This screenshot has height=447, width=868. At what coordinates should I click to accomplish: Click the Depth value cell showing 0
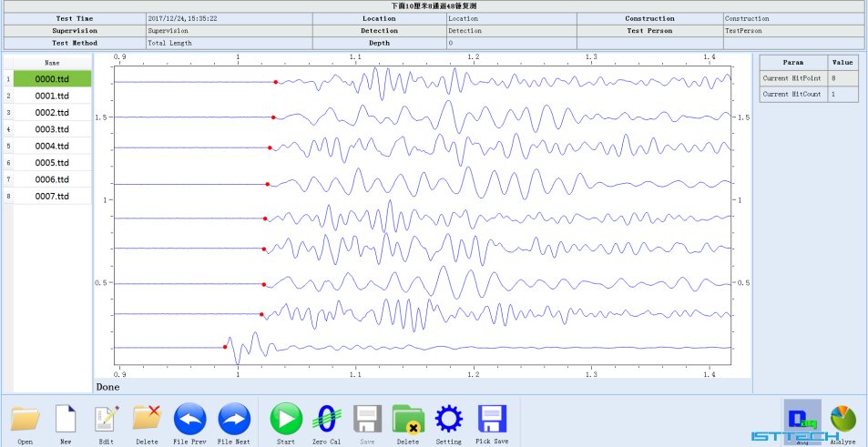pos(512,43)
